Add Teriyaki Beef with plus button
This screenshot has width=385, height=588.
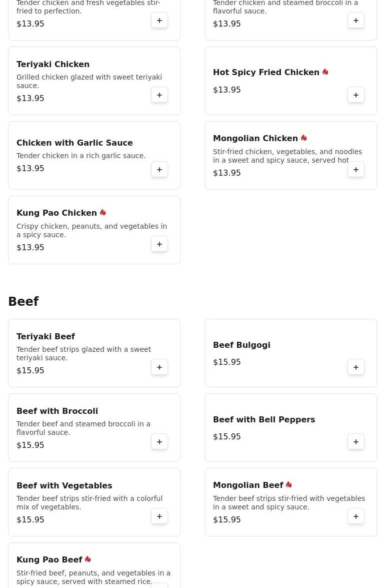click(159, 367)
